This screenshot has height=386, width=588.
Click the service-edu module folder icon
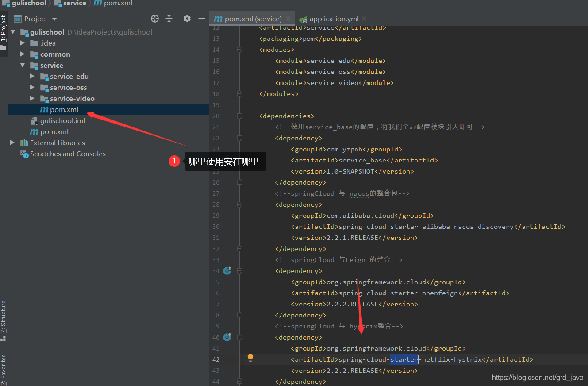click(44, 76)
